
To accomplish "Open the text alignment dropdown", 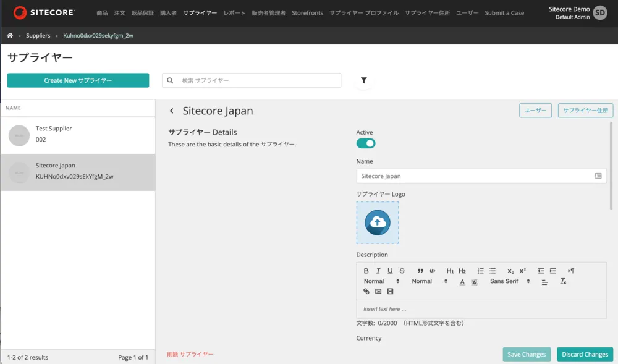I will pos(544,282).
